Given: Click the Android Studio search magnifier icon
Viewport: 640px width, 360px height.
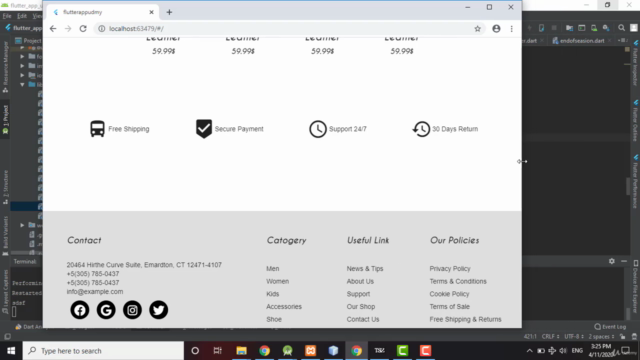Looking at the screenshot, I should 622,28.
